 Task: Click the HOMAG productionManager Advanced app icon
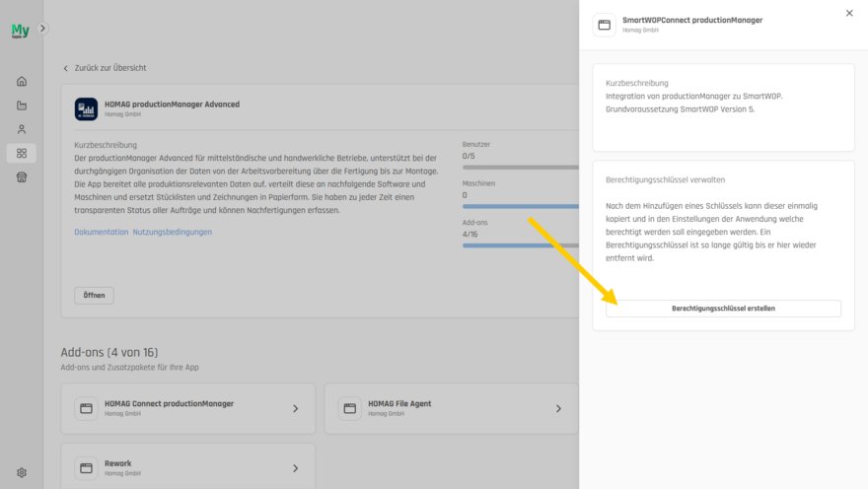[x=87, y=109]
